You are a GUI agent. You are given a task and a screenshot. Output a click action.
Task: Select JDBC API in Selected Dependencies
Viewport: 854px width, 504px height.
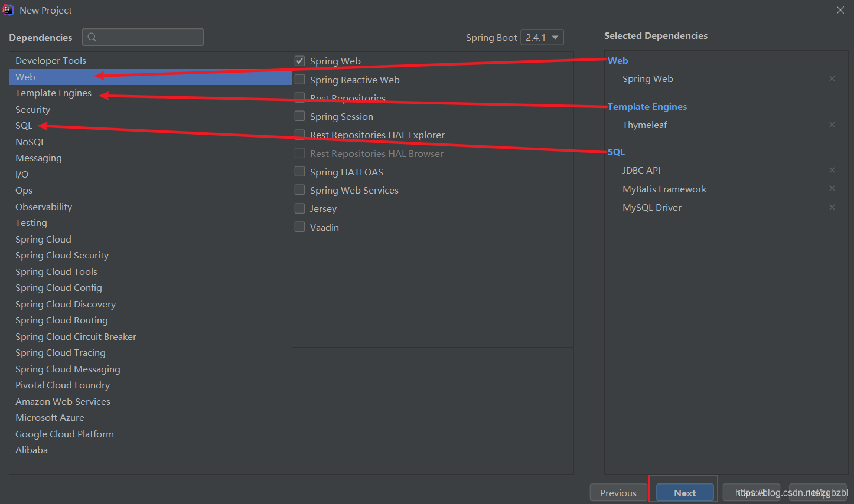[x=641, y=170]
